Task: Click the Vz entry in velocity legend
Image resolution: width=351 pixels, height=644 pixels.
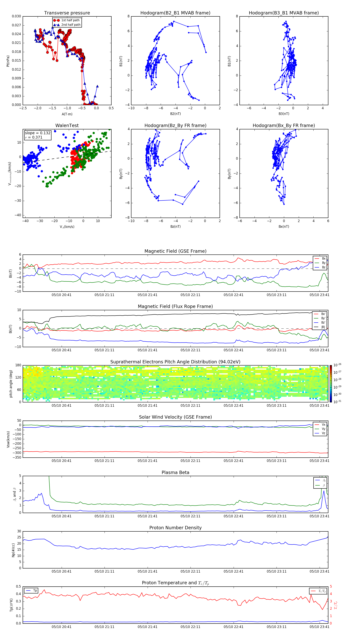Action: click(x=320, y=433)
